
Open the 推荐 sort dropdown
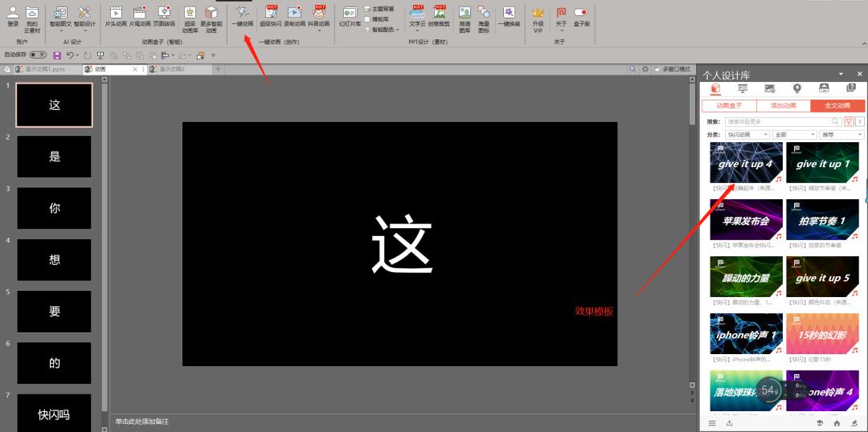coord(841,135)
